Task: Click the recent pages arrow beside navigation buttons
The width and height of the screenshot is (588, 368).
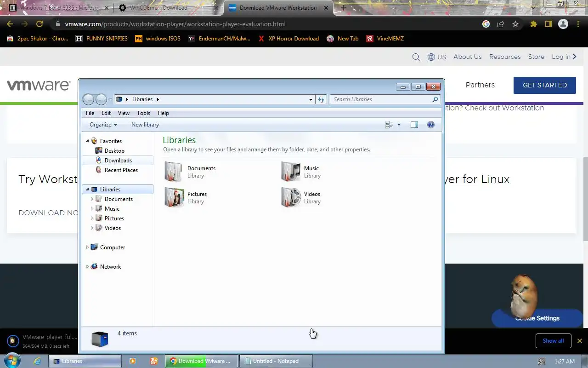Action: 110,99
